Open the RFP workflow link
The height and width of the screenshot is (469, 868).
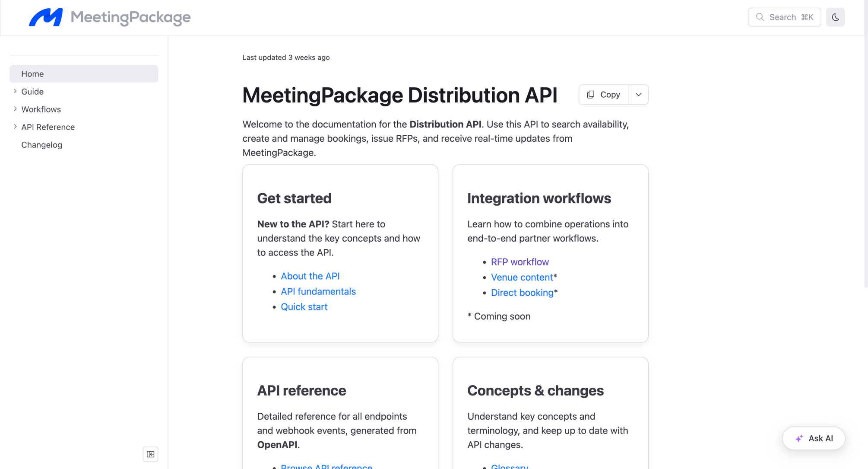520,262
